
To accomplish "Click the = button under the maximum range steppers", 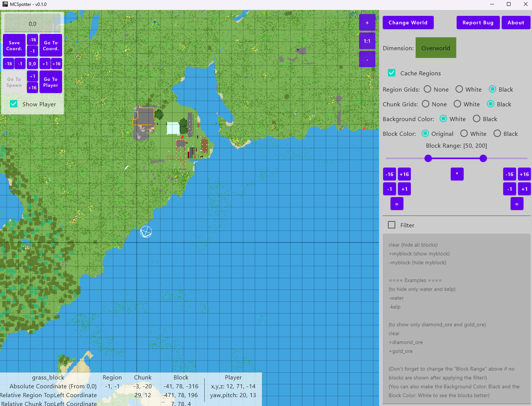I will 517,203.
